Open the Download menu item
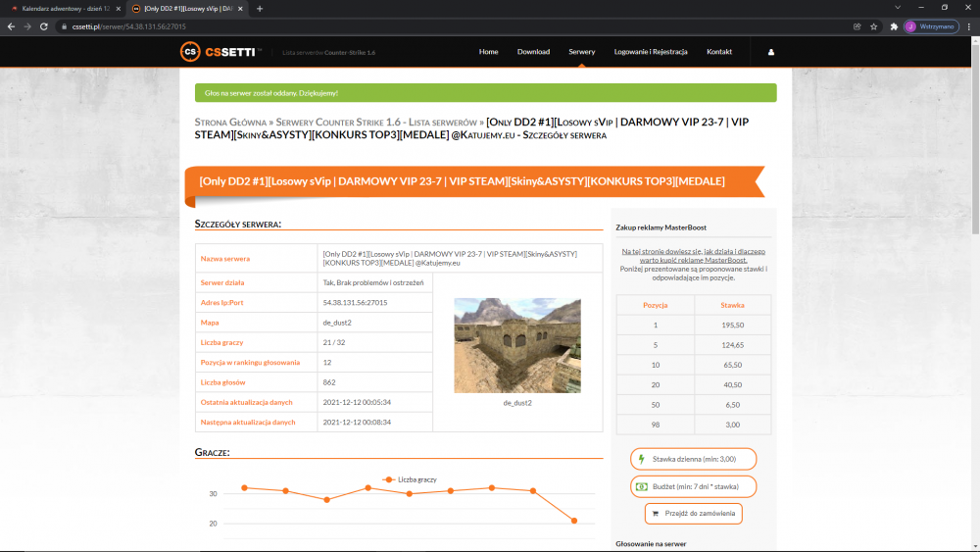This screenshot has height=552, width=980. 533,52
